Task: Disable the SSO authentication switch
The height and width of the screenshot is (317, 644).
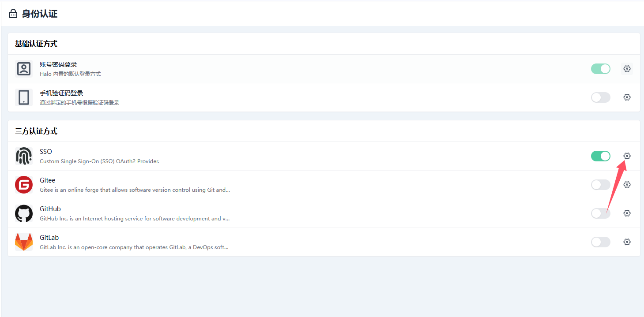Action: click(x=601, y=156)
